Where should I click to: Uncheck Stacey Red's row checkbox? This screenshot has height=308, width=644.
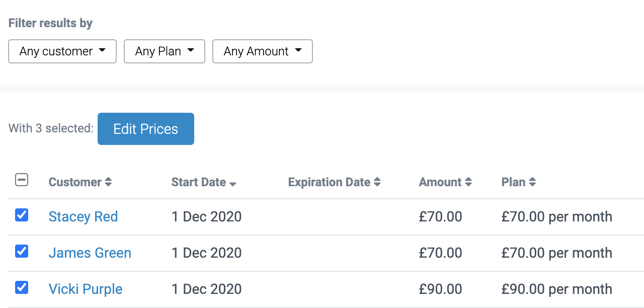click(22, 215)
